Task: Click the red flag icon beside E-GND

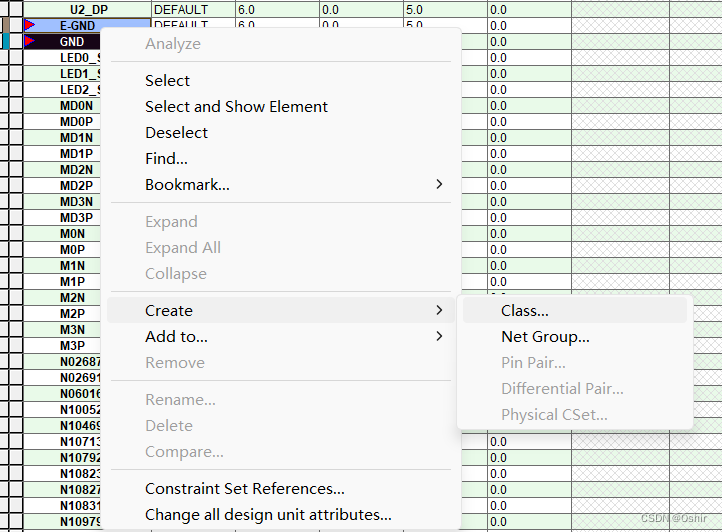Action: pos(30,25)
